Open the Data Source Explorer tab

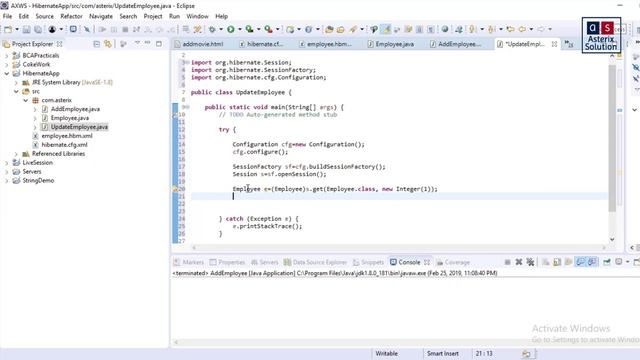coord(316,262)
